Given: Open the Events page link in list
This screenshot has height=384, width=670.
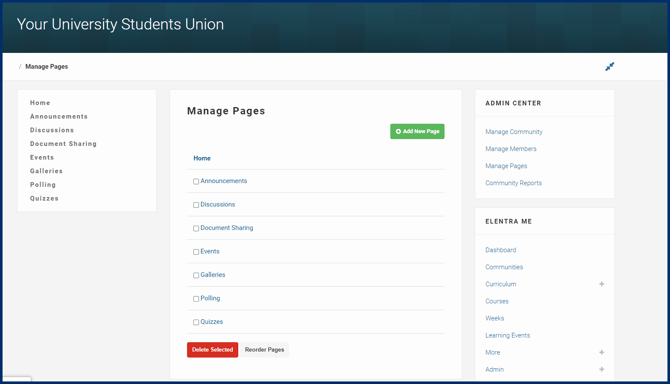Looking at the screenshot, I should tap(210, 252).
